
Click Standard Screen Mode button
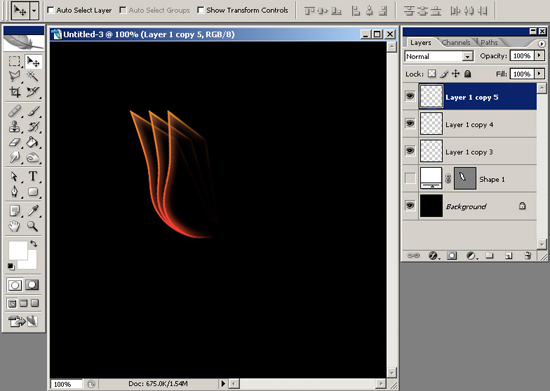tap(12, 303)
